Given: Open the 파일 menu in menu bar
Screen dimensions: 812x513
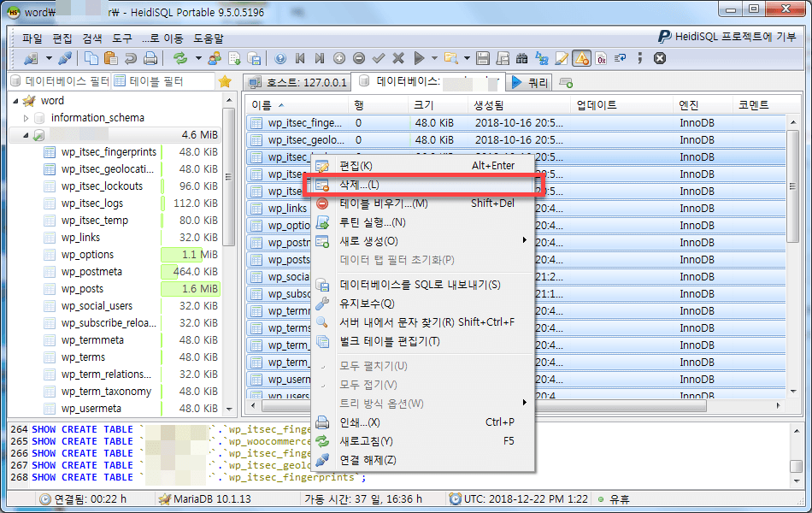Looking at the screenshot, I should click(32, 38).
